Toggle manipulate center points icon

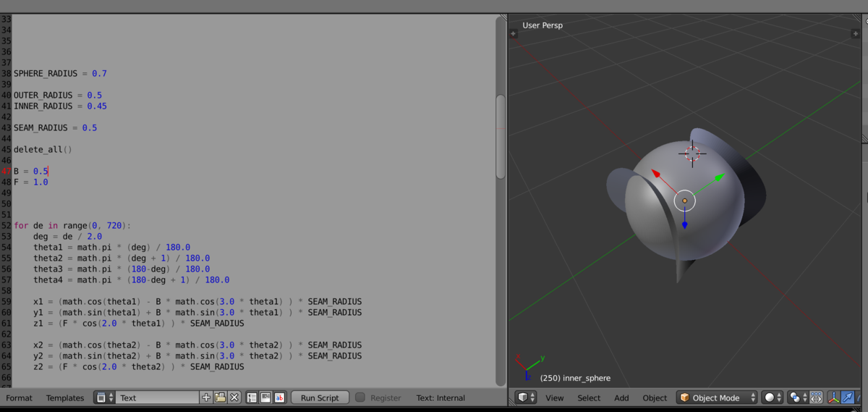click(x=817, y=398)
